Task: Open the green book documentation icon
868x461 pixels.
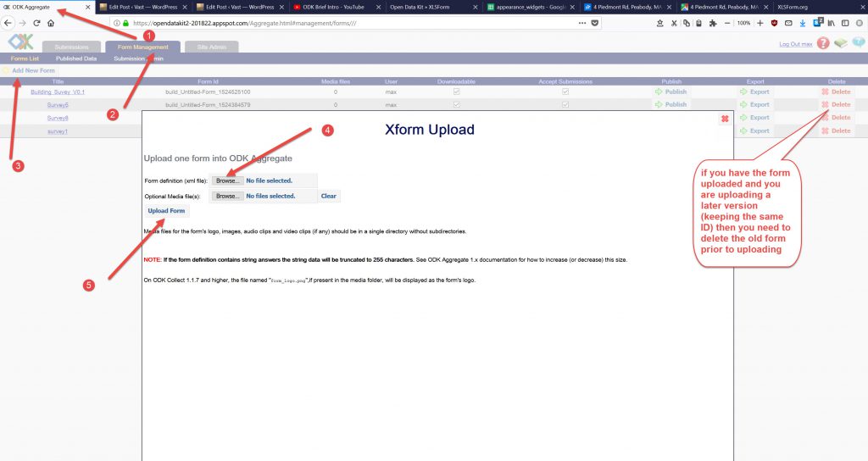Action: [x=840, y=43]
